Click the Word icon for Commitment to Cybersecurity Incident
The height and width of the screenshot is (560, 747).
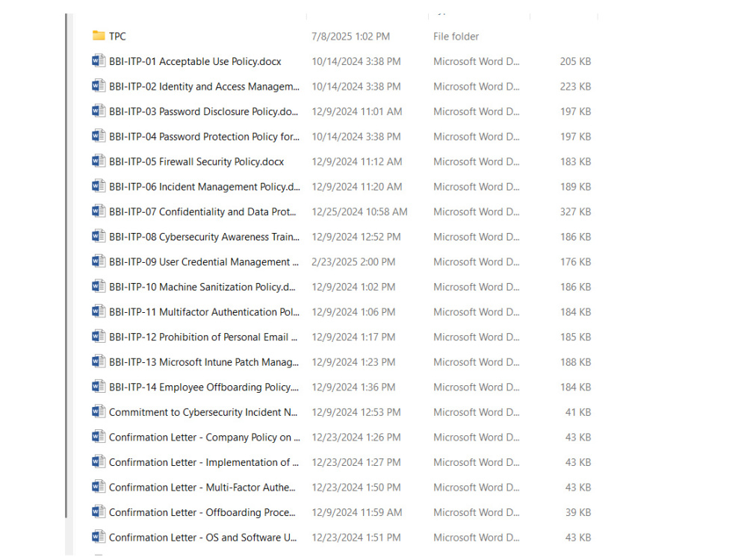tap(99, 412)
